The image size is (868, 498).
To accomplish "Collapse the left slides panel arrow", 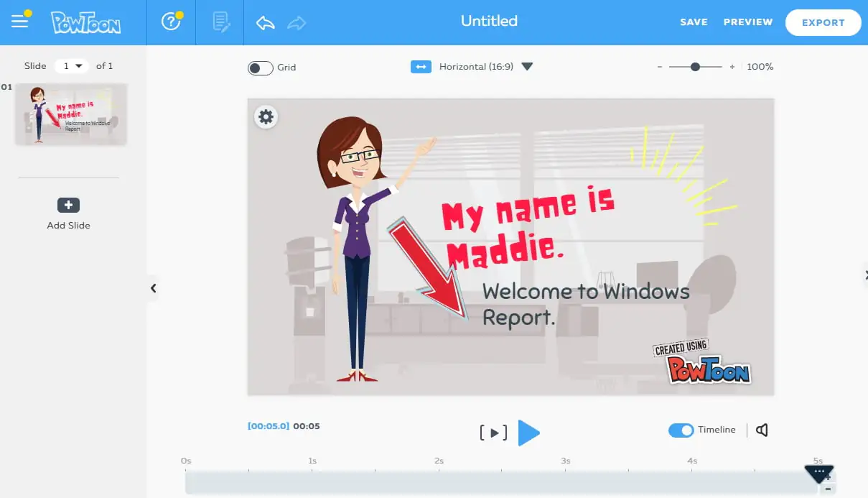I will coord(153,288).
